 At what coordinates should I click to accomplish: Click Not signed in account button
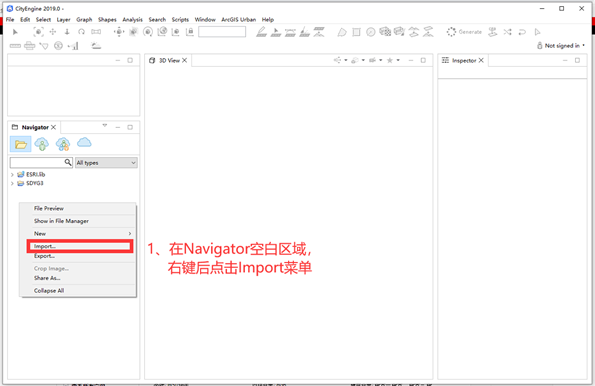(561, 46)
